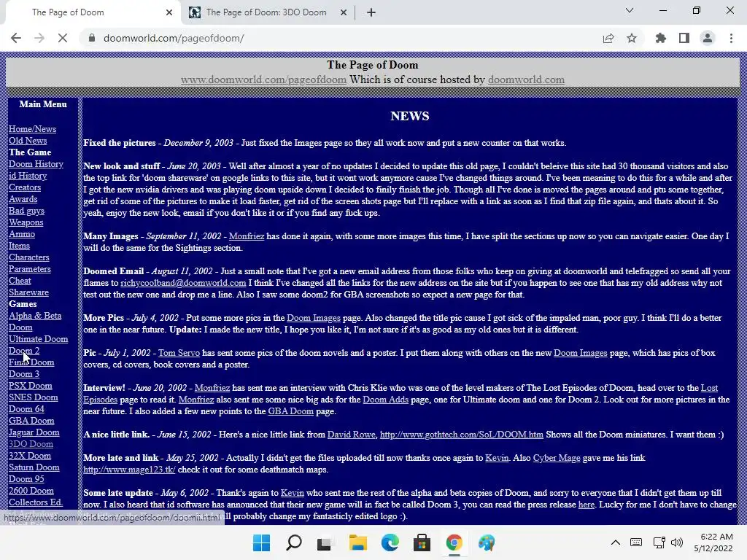Bookmark this page with the star
This screenshot has width=747, height=560.
[x=632, y=38]
